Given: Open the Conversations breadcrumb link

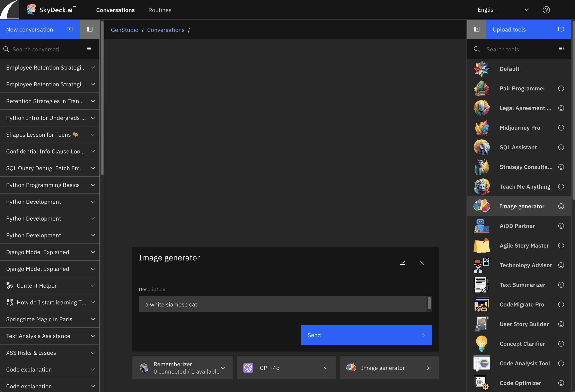Looking at the screenshot, I should (x=166, y=30).
